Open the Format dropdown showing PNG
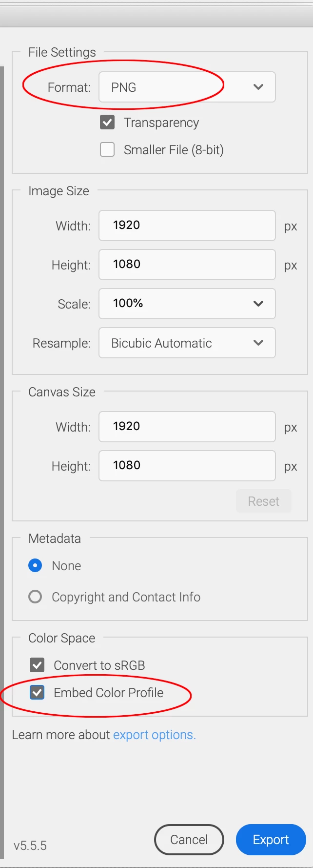Image resolution: width=313 pixels, height=868 pixels. click(x=187, y=87)
